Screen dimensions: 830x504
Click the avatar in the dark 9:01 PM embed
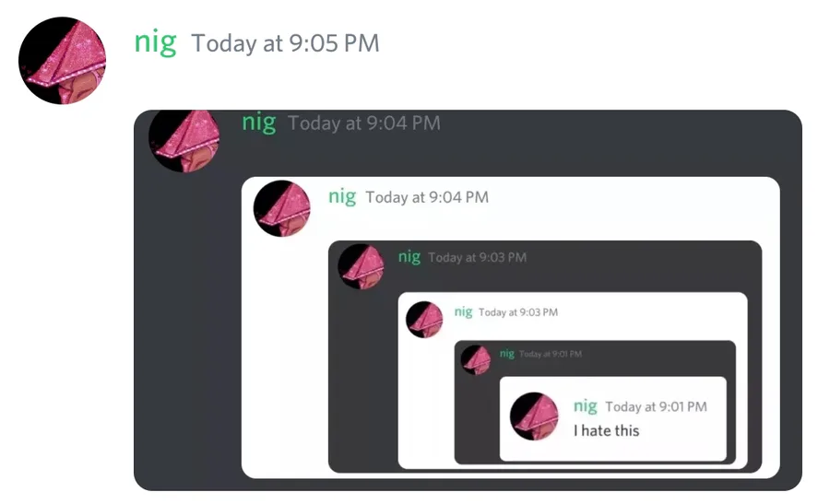476,359
